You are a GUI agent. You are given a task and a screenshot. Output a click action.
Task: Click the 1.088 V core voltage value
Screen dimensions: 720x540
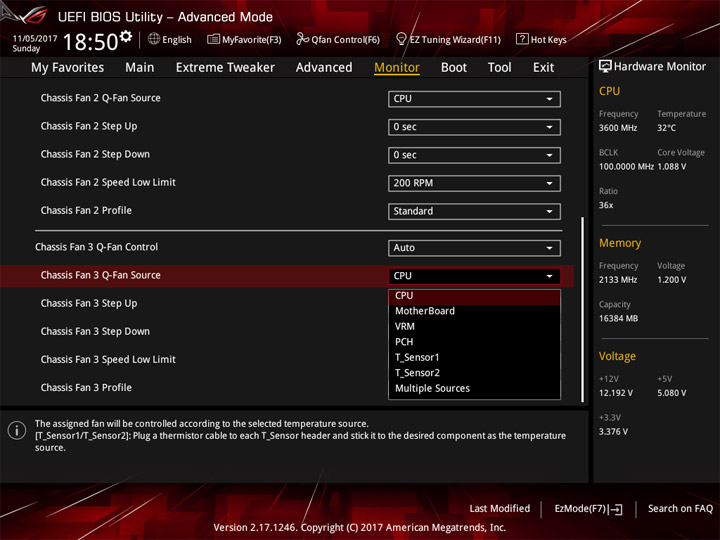tap(672, 167)
